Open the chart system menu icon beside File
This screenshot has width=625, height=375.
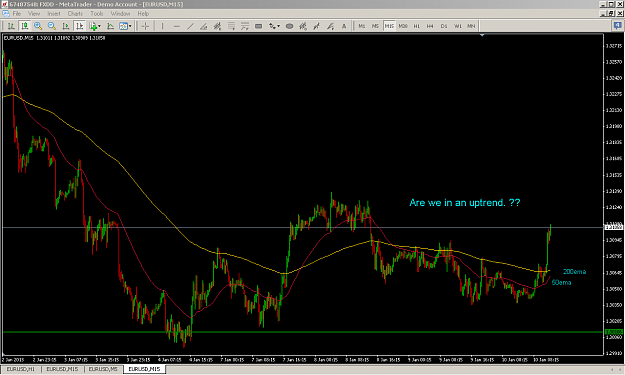6,14
